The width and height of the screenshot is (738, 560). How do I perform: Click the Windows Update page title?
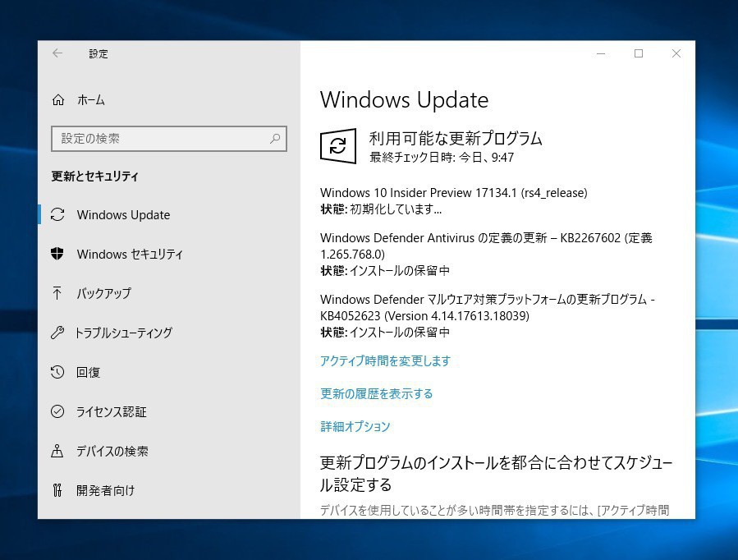point(405,99)
